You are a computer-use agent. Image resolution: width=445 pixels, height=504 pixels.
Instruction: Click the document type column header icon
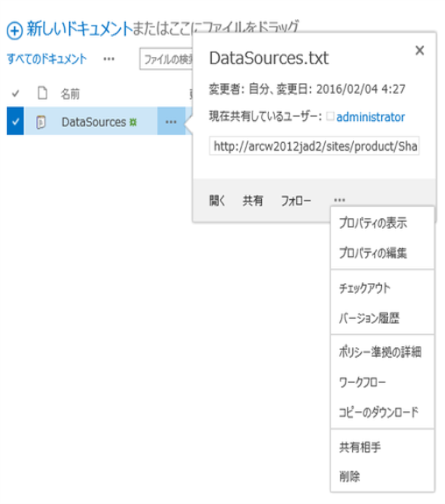[x=42, y=93]
